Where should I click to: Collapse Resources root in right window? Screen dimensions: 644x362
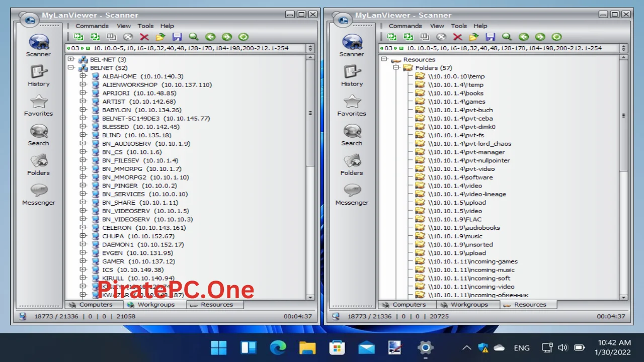pyautogui.click(x=384, y=59)
